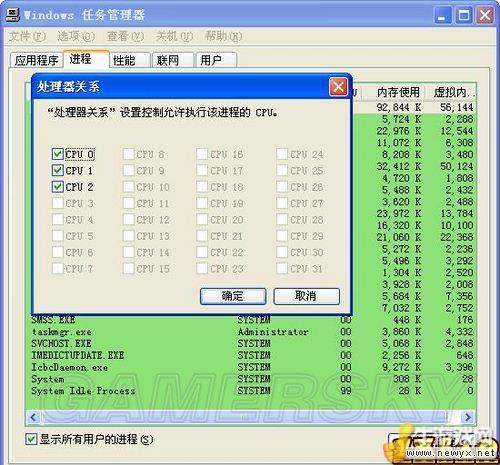This screenshot has width=500, height=465.
Task: Uncheck the CPU 1 checkbox
Action: (x=58, y=170)
